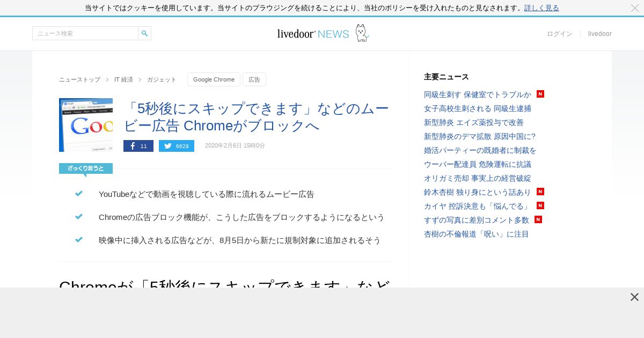Open 婚活パーティーの既婚者に制裁を news
Screen dimensions: 644x338
pos(480,150)
